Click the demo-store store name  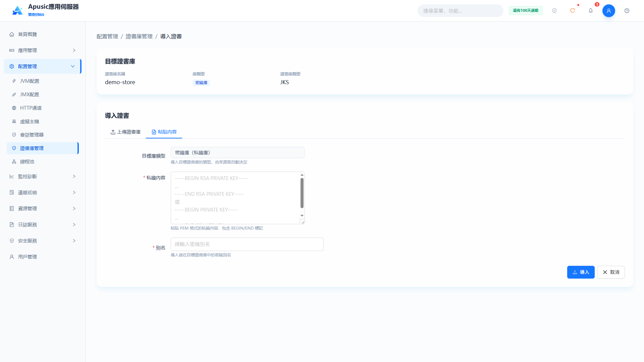120,82
